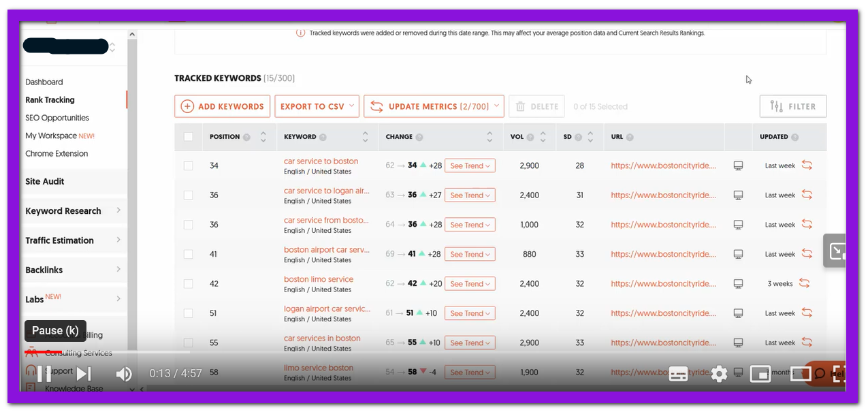The image size is (868, 414).
Task: Refresh metrics for car service to logan air row
Action: click(x=807, y=195)
